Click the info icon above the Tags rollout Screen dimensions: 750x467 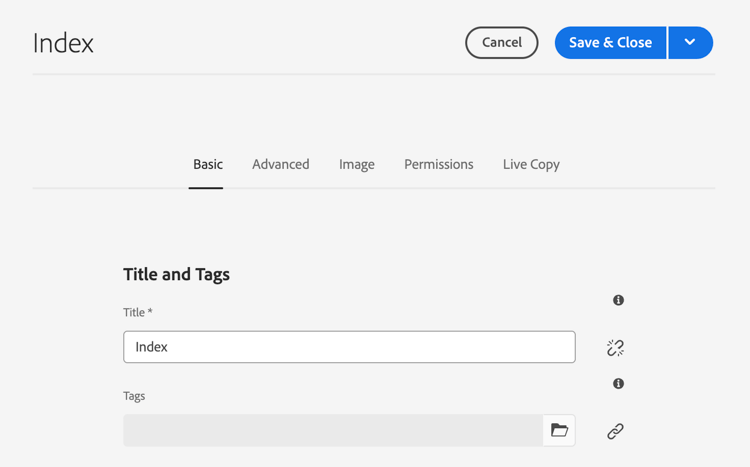pyautogui.click(x=618, y=384)
